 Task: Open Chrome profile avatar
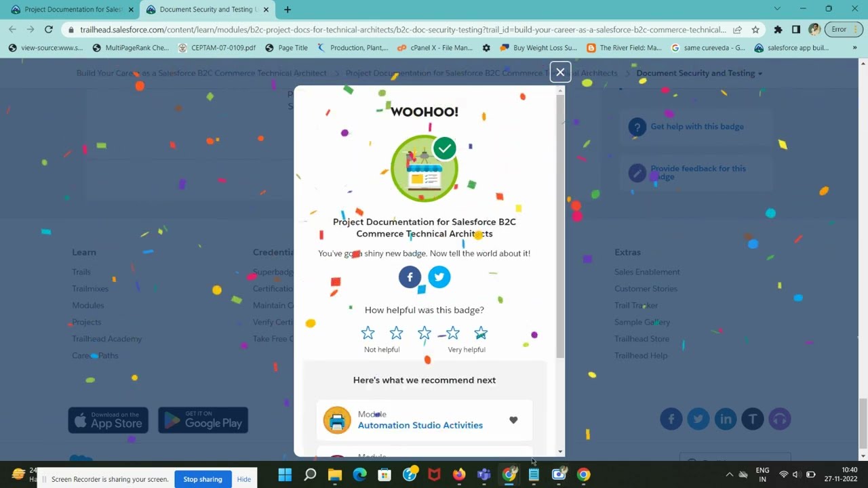click(814, 30)
